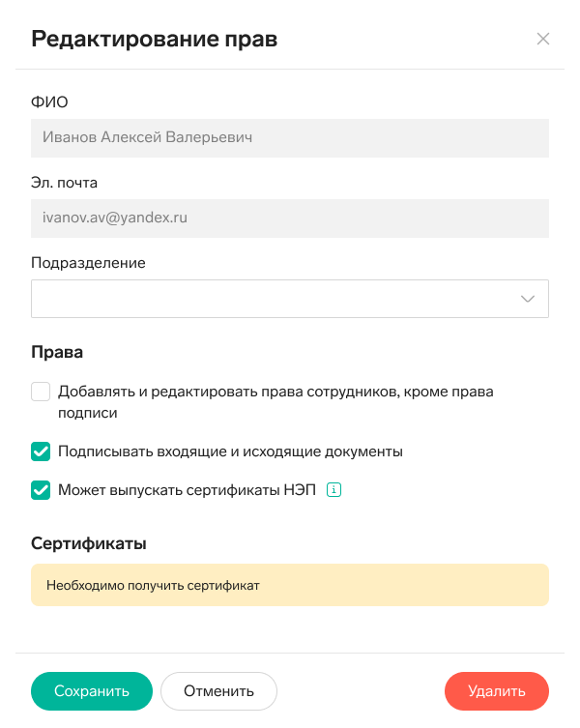The width and height of the screenshot is (580, 728).
Task: Click the Отменить button
Action: [218, 691]
